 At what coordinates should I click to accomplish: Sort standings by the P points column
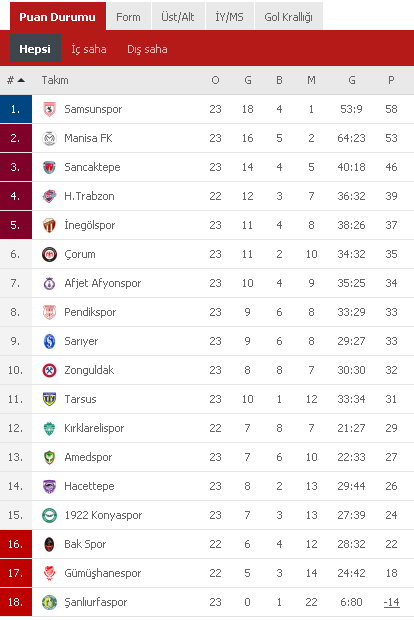391,80
